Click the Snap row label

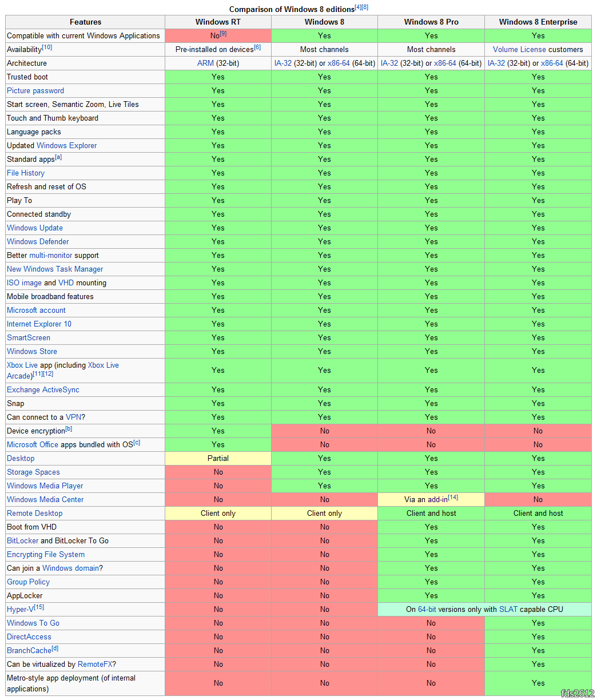tap(15, 403)
